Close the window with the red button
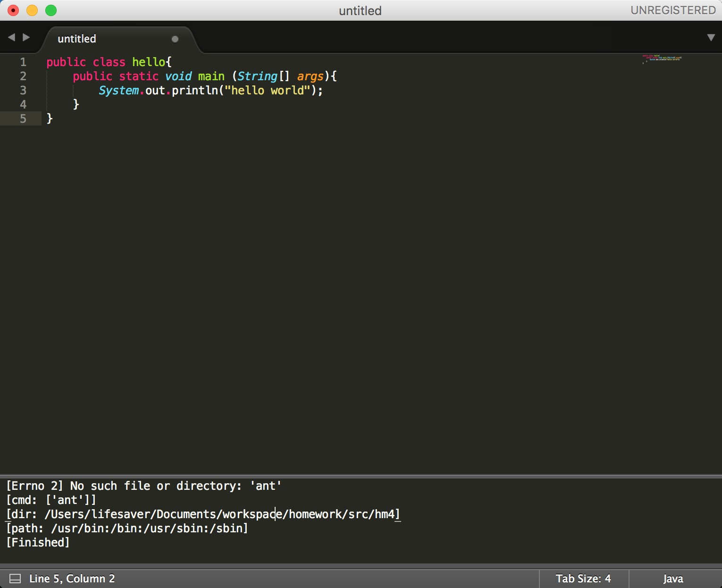Screen dimensions: 722x588 [13, 10]
